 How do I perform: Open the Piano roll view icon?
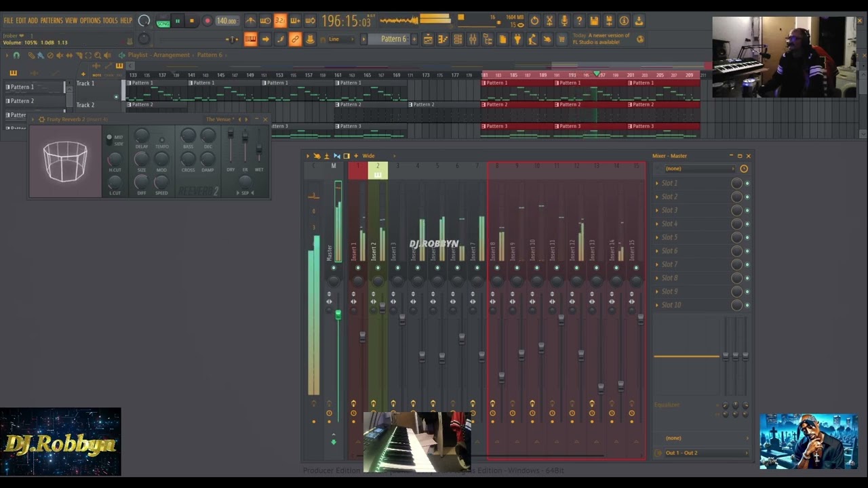point(443,39)
